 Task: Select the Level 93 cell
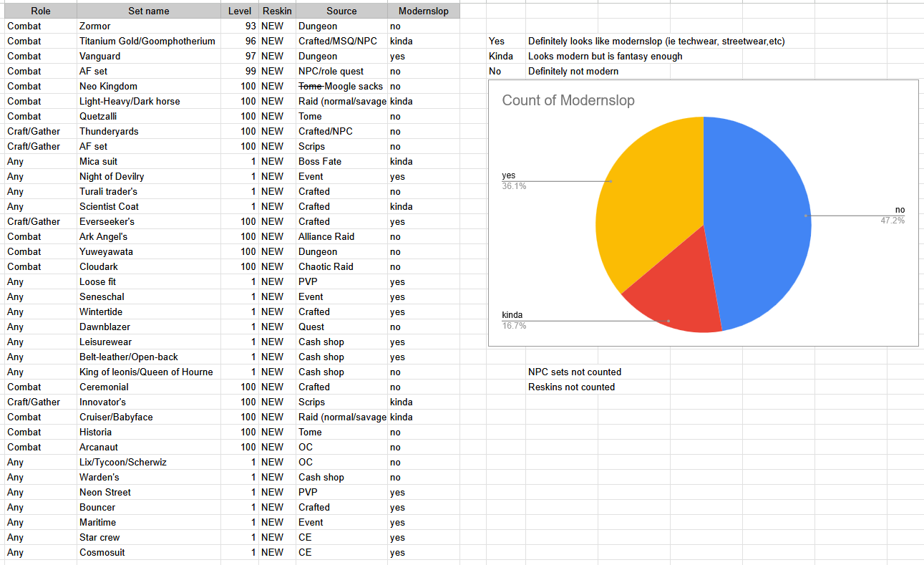[x=240, y=26]
